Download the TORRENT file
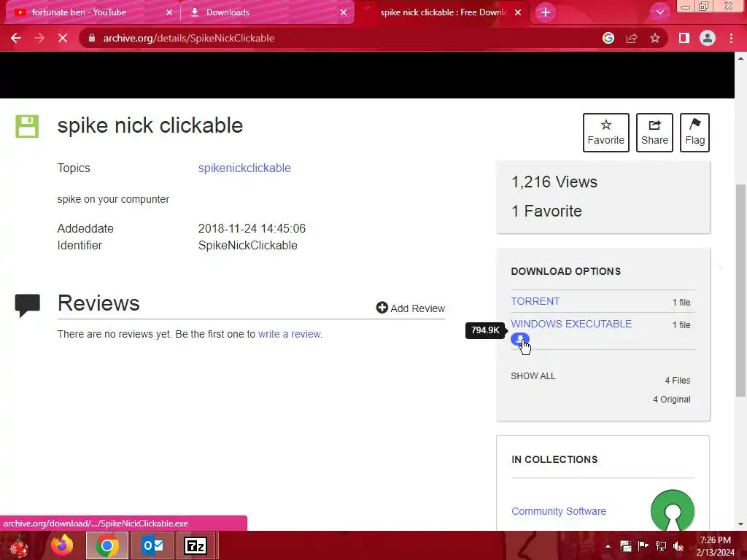Viewport: 747px width, 560px height. point(535,301)
